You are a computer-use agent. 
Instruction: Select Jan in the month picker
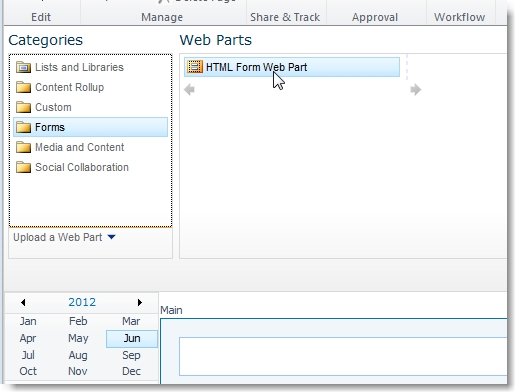tap(28, 321)
